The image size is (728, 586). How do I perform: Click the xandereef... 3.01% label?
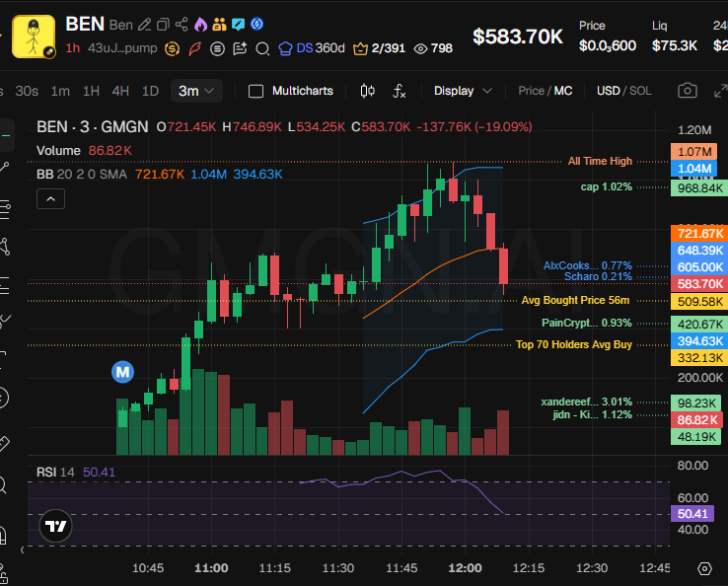(586, 402)
